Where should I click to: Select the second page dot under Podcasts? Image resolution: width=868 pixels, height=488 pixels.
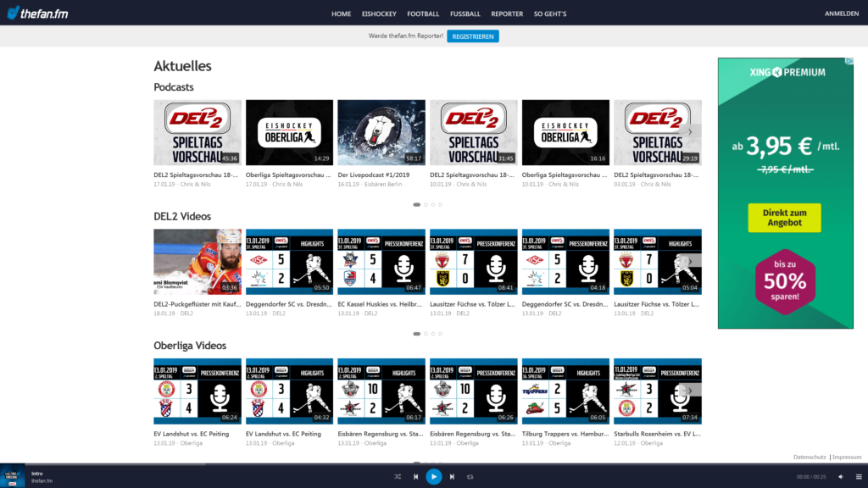[x=426, y=205]
